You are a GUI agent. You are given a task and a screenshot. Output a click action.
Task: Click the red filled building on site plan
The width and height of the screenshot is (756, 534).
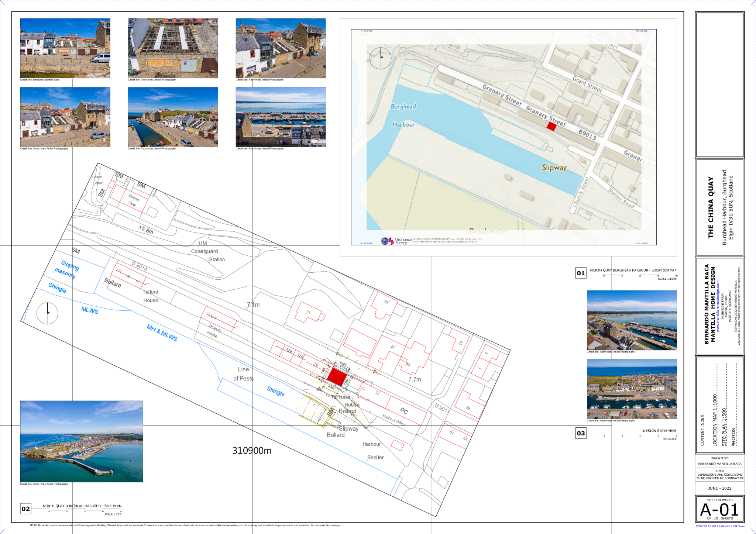coord(337,376)
